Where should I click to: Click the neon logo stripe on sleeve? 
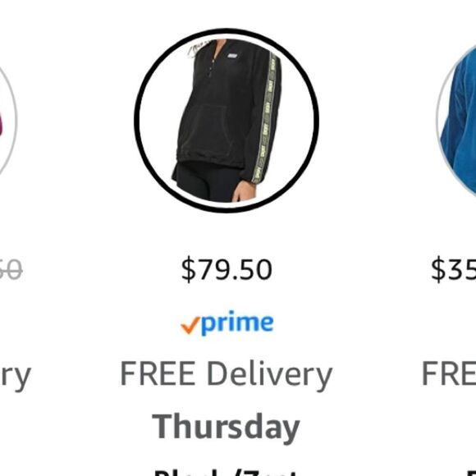click(265, 118)
